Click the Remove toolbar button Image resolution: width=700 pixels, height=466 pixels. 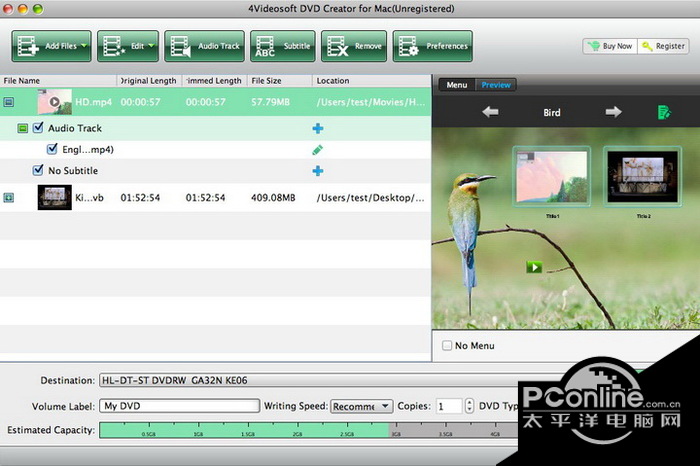[x=354, y=46]
